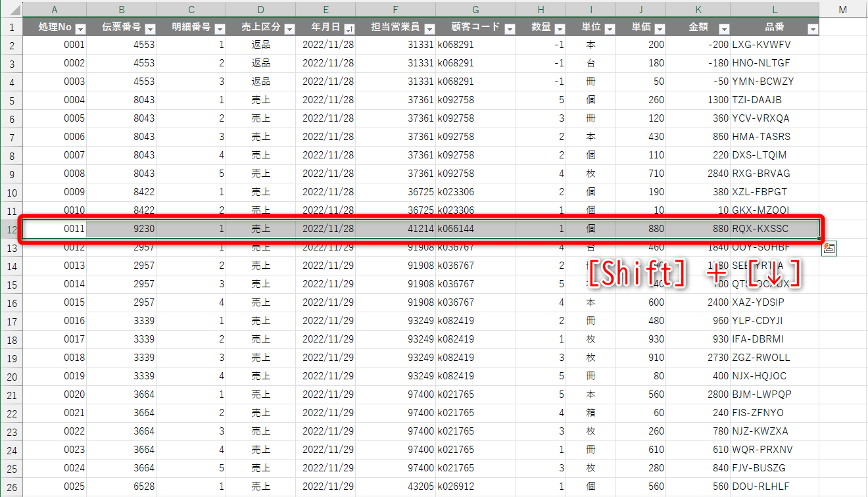Select row 5 header
The image size is (868, 497).
coord(11,100)
